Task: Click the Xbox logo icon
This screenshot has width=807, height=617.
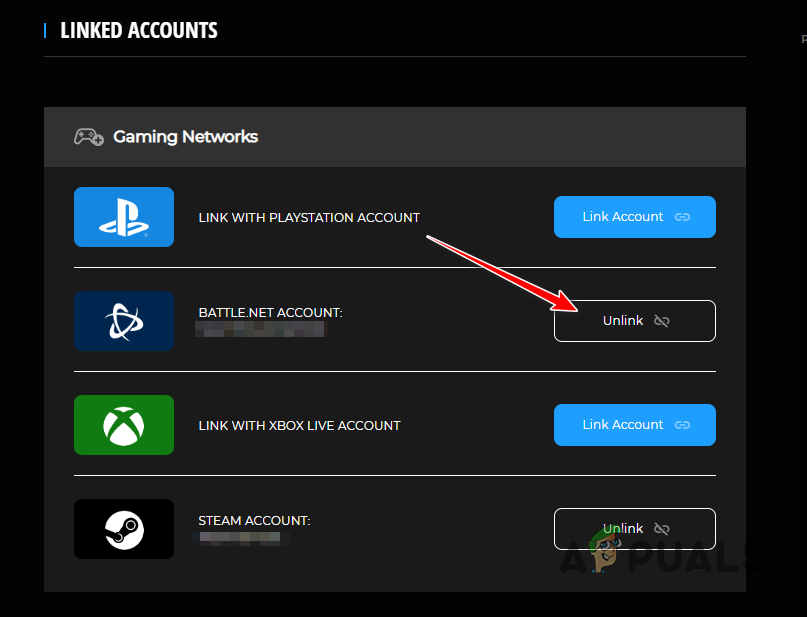Action: click(x=123, y=425)
